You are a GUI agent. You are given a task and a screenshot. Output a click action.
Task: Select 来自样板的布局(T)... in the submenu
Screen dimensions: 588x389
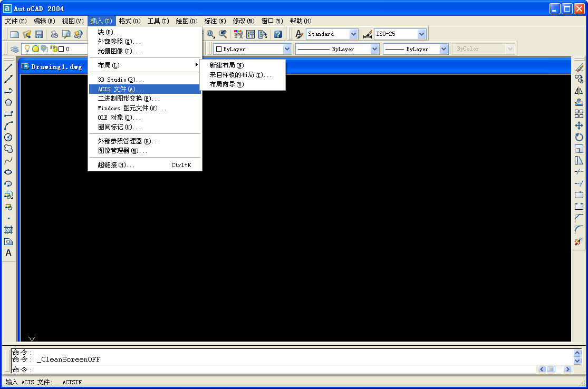(242, 75)
